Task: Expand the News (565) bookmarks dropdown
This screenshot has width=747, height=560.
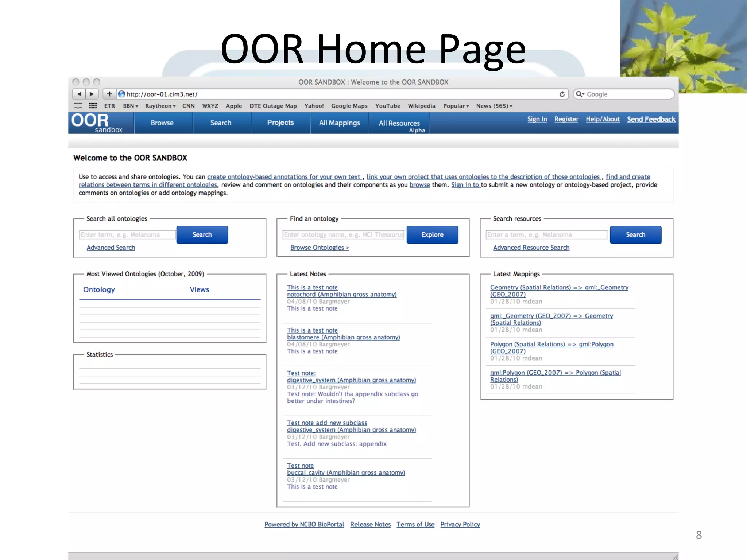Action: coord(494,106)
